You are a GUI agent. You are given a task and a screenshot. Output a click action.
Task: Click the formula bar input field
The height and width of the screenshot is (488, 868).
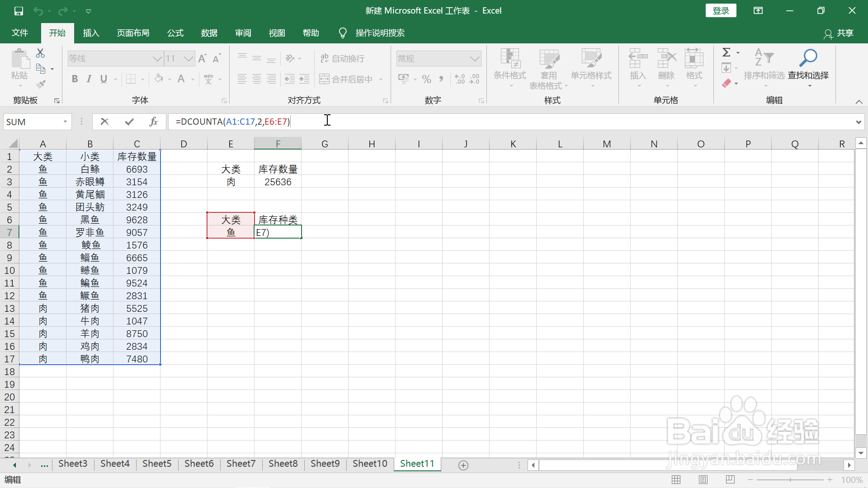pos(497,122)
